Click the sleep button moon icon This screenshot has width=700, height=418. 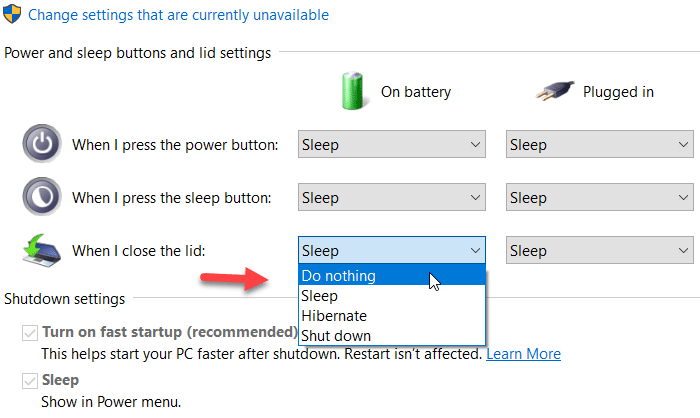point(42,197)
